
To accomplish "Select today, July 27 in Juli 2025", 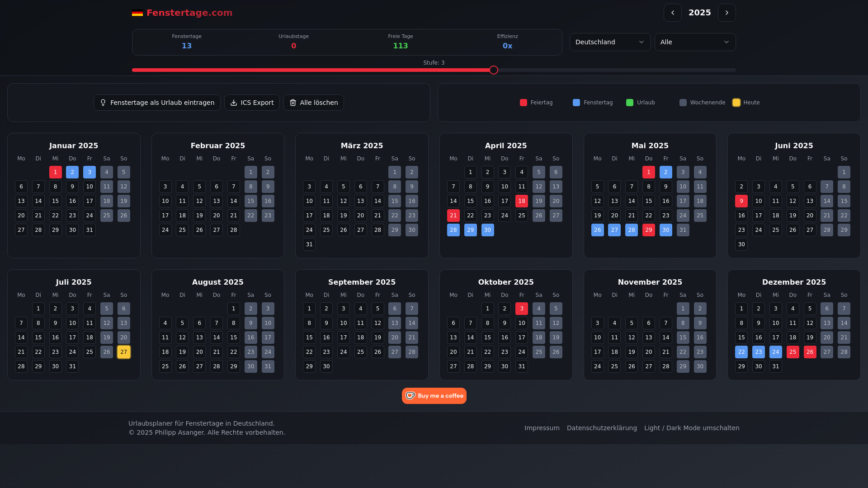I will 124,352.
